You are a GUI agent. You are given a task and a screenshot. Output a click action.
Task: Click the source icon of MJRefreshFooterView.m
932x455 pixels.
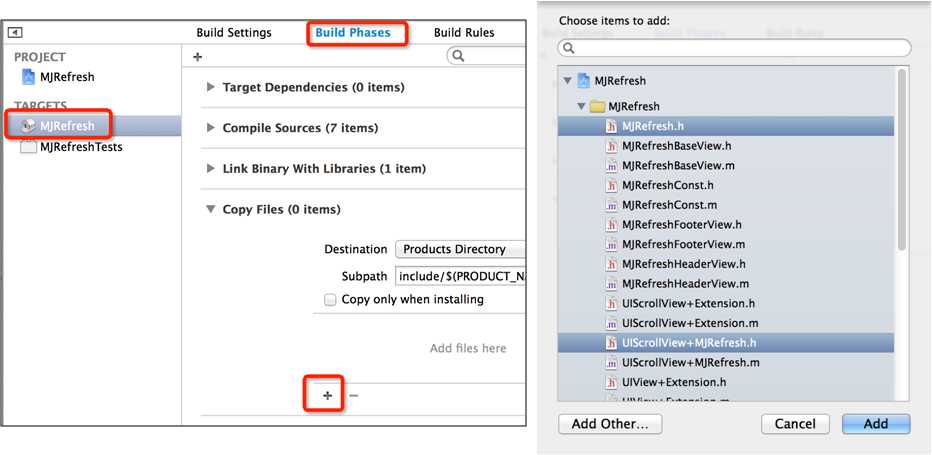click(x=611, y=244)
